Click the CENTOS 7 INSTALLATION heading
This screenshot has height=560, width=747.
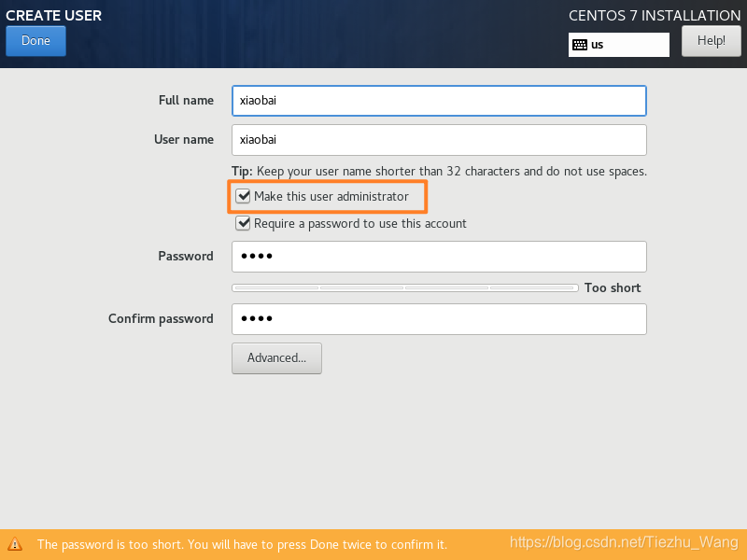pyautogui.click(x=655, y=16)
